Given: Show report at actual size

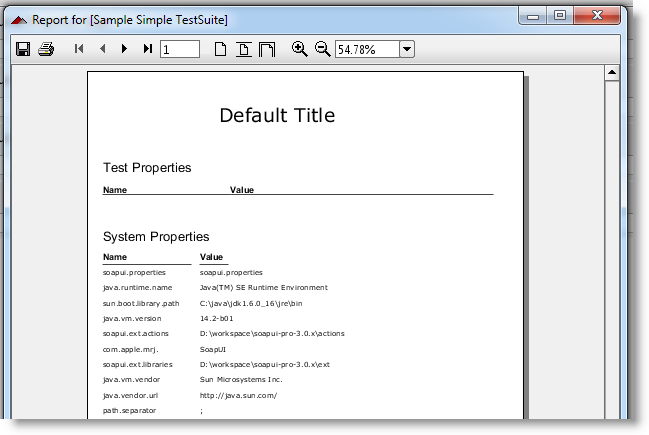Looking at the screenshot, I should [221, 49].
